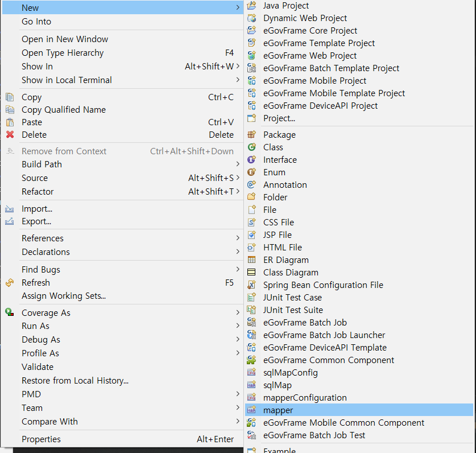476x453 pixels.
Task: Select Project... in the New submenu
Action: tap(359, 118)
